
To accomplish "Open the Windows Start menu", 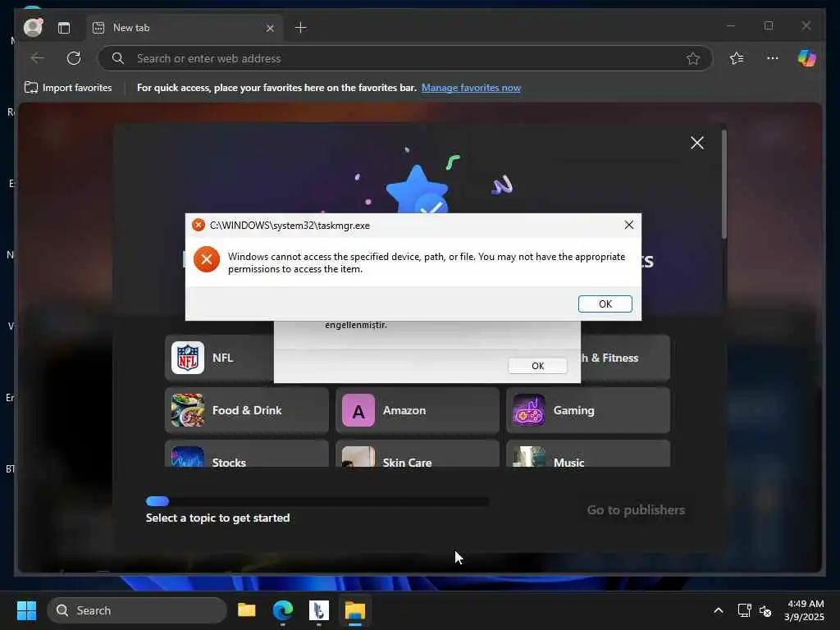I will point(26,610).
